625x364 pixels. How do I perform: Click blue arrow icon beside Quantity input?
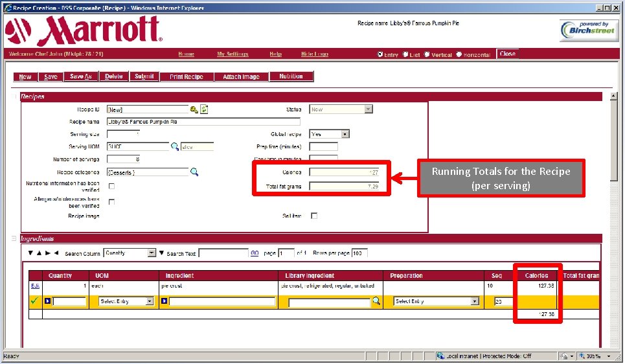[47, 301]
